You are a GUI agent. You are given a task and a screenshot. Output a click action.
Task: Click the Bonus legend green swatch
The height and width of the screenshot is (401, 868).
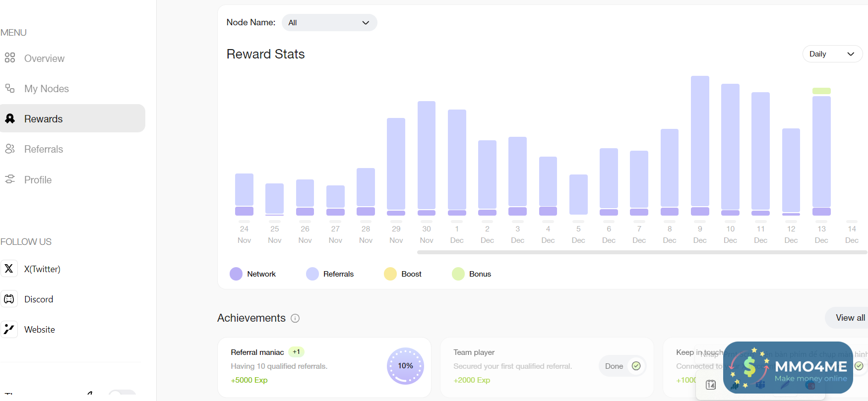tap(458, 274)
